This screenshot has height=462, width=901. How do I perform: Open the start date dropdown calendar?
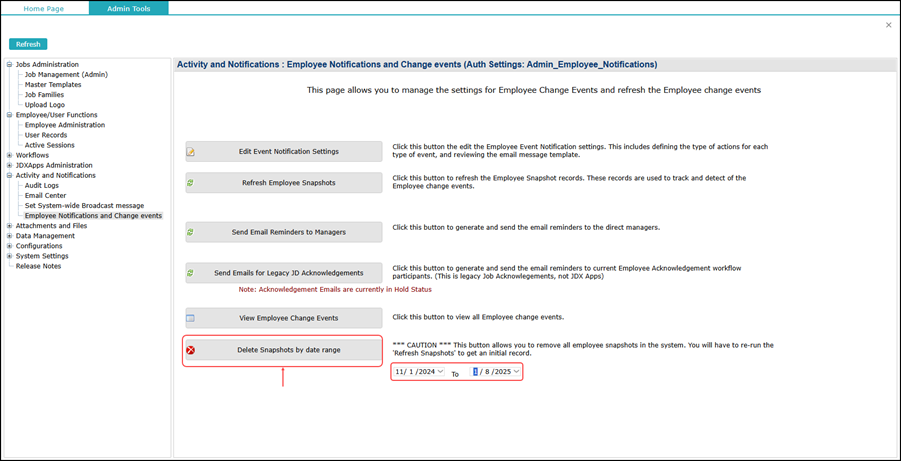[x=441, y=372]
